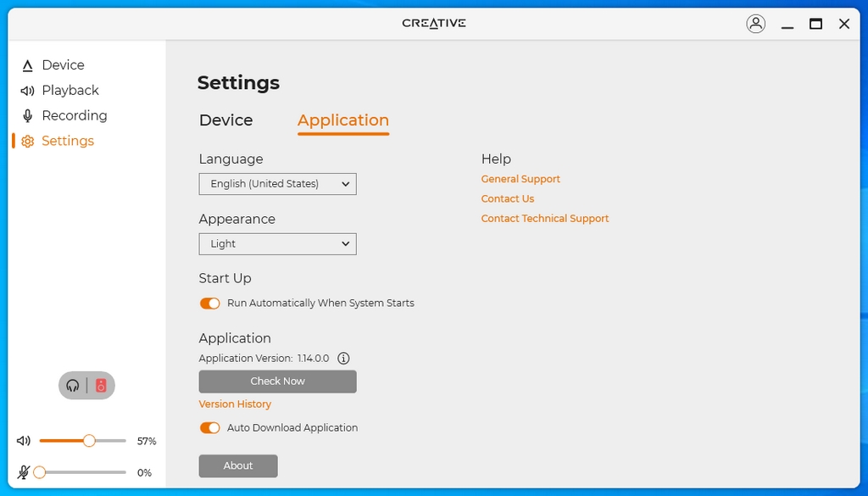Viewport: 868px width, 496px height.
Task: Show application version info icon
Action: [x=343, y=358]
